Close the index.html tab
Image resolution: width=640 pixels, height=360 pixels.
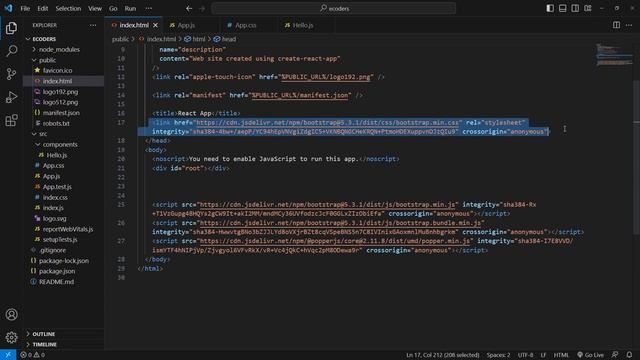pos(156,25)
